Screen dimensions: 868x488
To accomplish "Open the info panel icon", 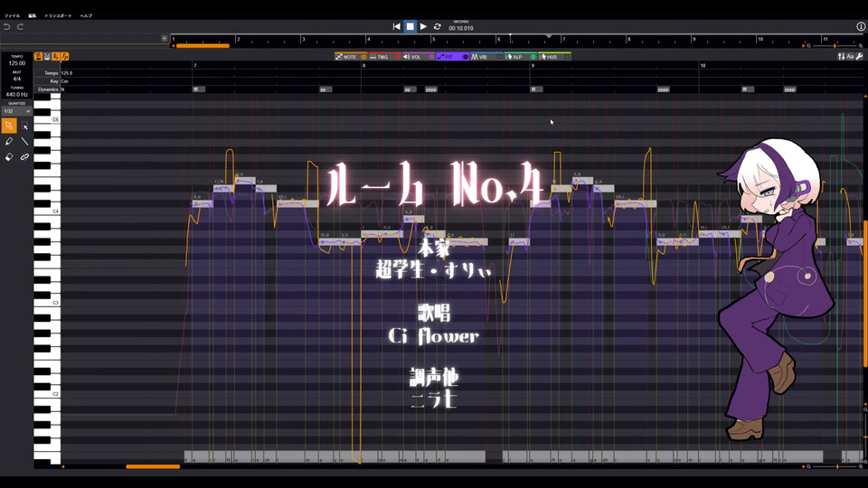I will (861, 26).
